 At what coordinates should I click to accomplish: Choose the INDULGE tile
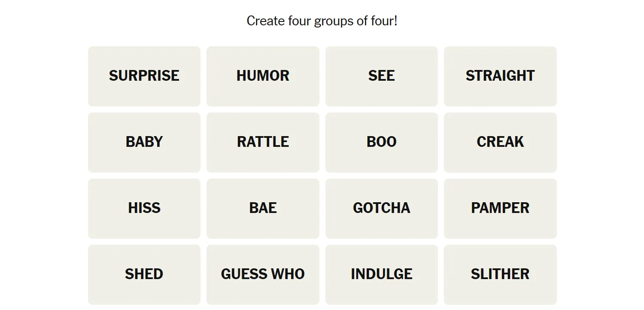[x=382, y=275]
